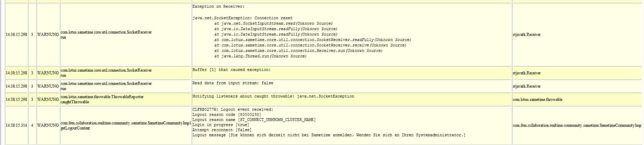Click WARNUNG in the getLogoutContext row
This screenshot has width=644, height=145.
point(48,125)
